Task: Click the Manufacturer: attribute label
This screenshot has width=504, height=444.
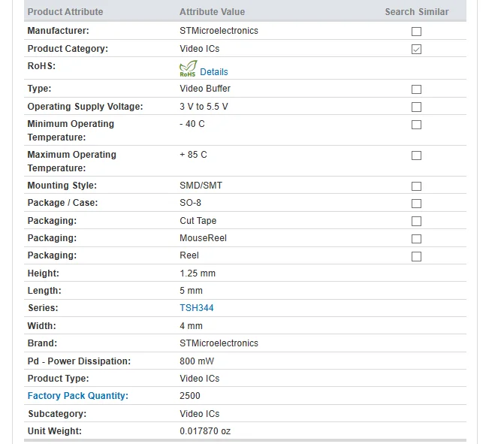Action: tap(58, 31)
